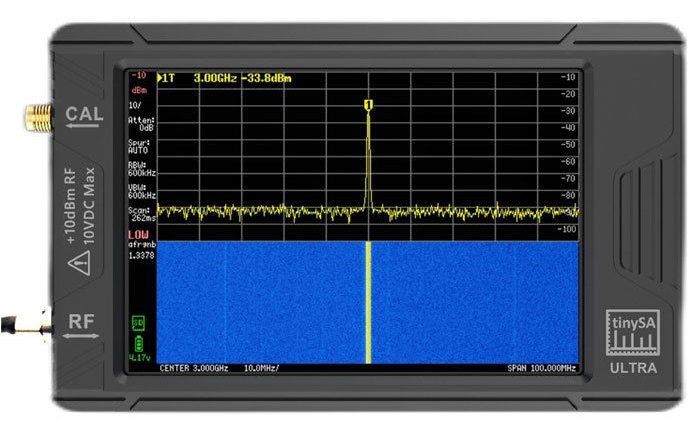Toggle the Spur AUTO setting

140,146
